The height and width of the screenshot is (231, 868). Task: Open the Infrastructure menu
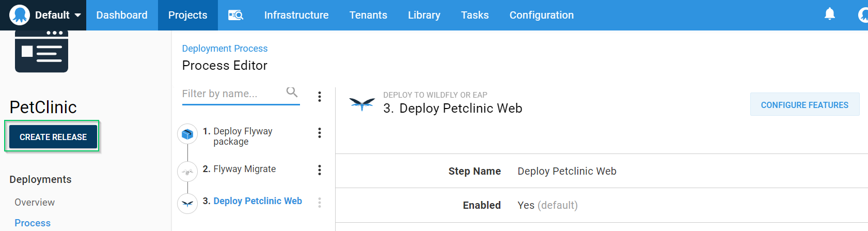(296, 15)
